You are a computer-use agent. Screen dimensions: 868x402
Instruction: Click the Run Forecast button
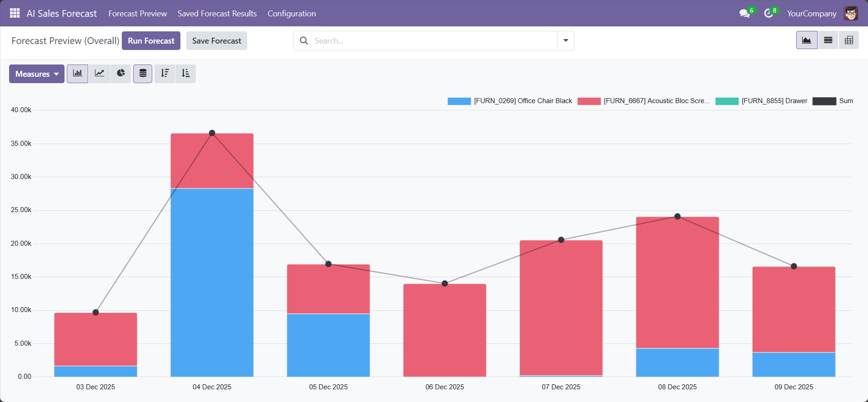(x=151, y=41)
